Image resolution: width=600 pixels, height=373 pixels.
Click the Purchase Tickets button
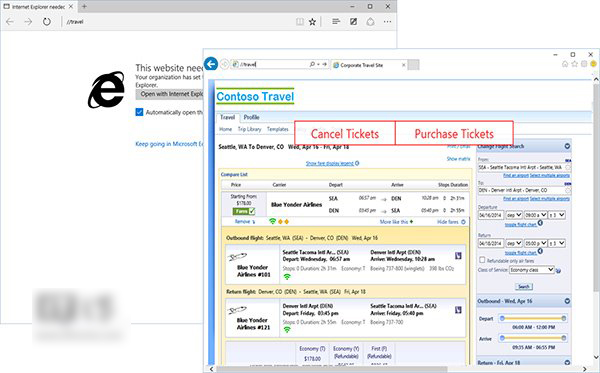click(x=454, y=133)
